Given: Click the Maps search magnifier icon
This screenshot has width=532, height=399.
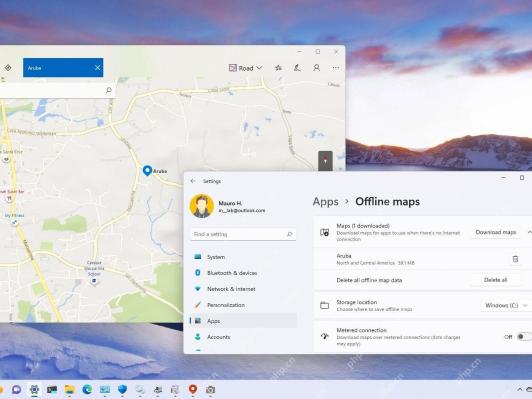Looking at the screenshot, I should click(x=109, y=90).
